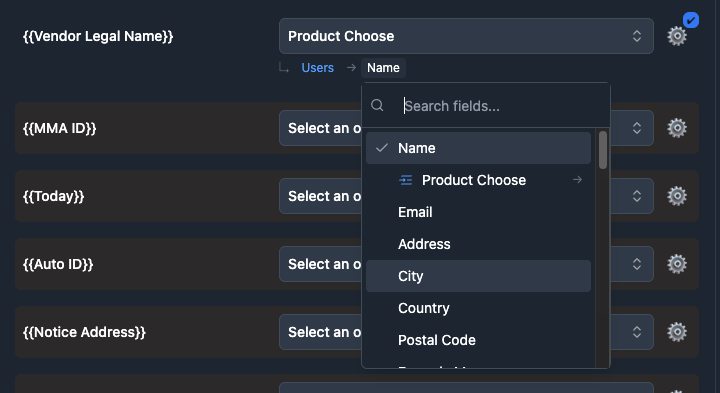Click the up-down chevron of the Today dropdown
This screenshot has height=393, width=720.
click(x=636, y=196)
